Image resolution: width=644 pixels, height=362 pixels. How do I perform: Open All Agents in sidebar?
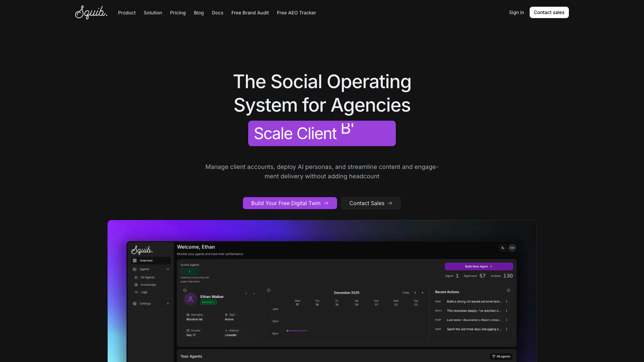tap(148, 278)
